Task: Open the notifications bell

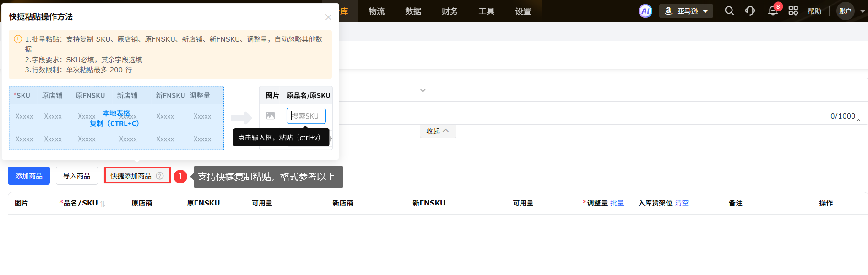Action: [773, 11]
